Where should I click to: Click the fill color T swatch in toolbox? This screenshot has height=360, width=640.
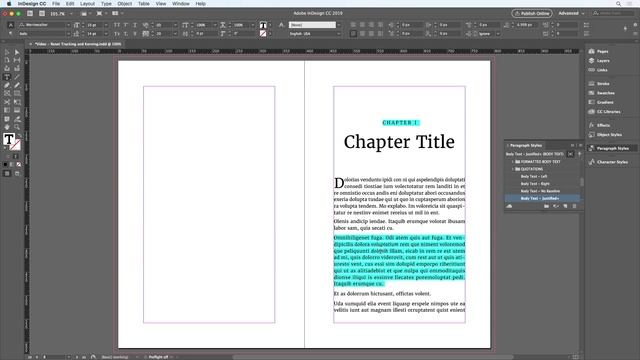tap(9, 139)
